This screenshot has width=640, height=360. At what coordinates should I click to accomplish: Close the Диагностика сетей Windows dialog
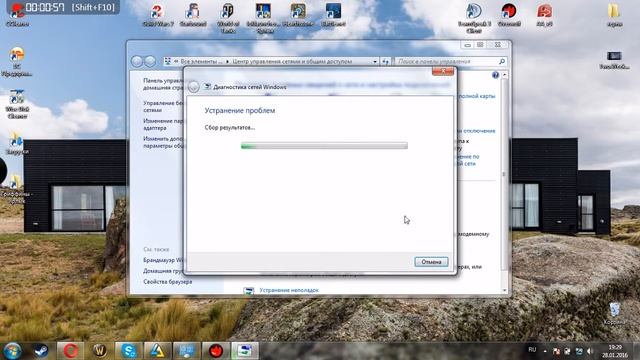443,71
